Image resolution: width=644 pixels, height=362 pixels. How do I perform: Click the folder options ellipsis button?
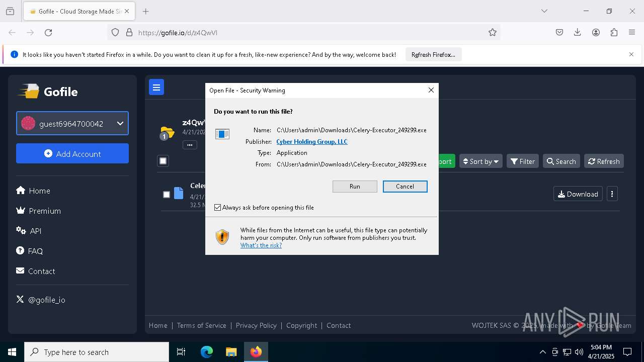point(190,145)
